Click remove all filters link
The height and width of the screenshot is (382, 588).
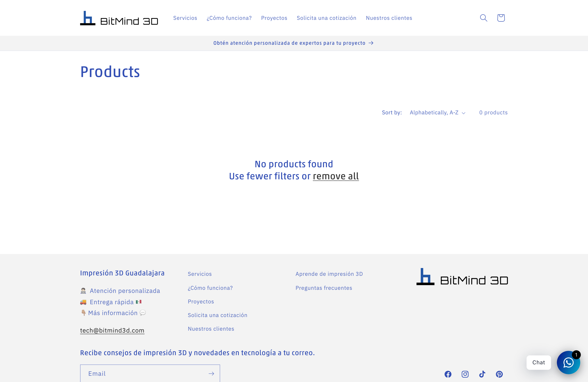tap(336, 176)
